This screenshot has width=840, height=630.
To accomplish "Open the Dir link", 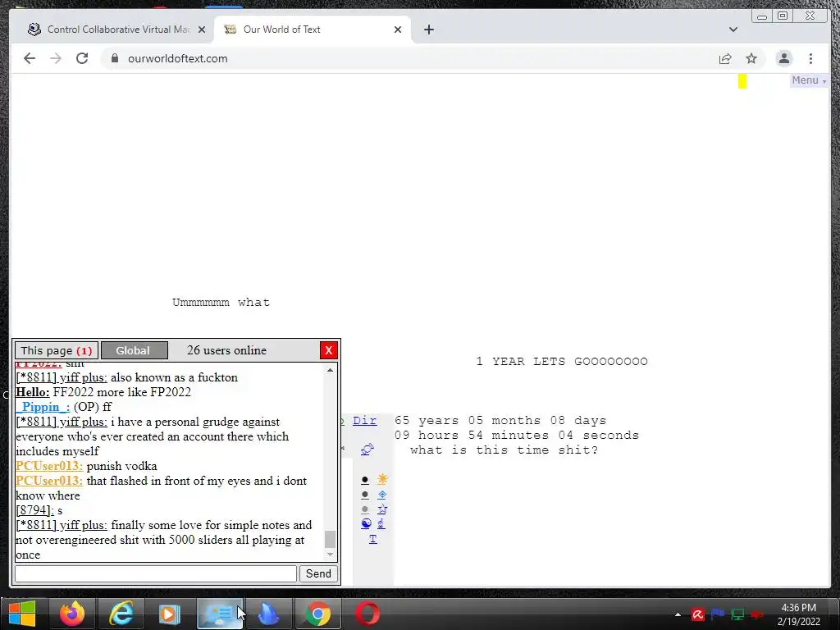I will pos(365,421).
